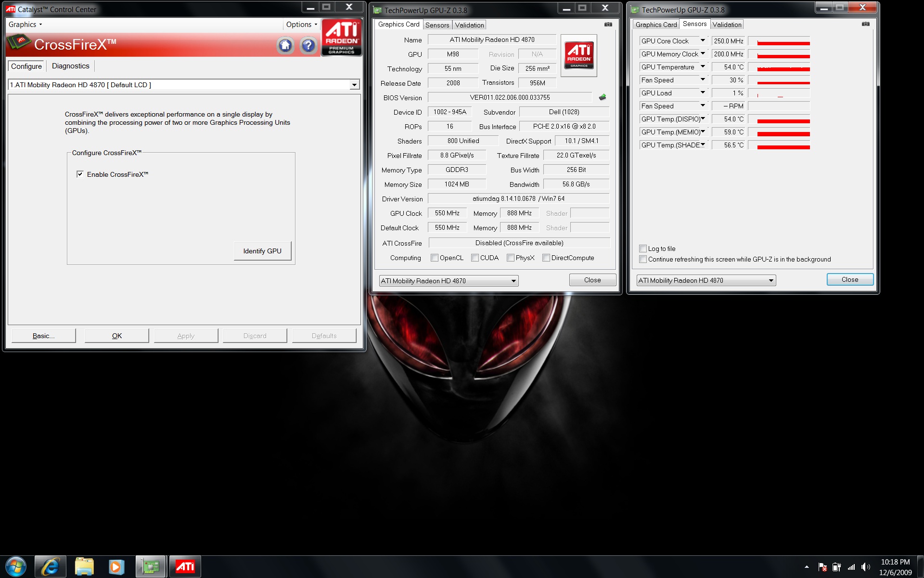Open Options menu dropdown in Catalyst
Screen dimensions: 924x578
pyautogui.click(x=302, y=25)
